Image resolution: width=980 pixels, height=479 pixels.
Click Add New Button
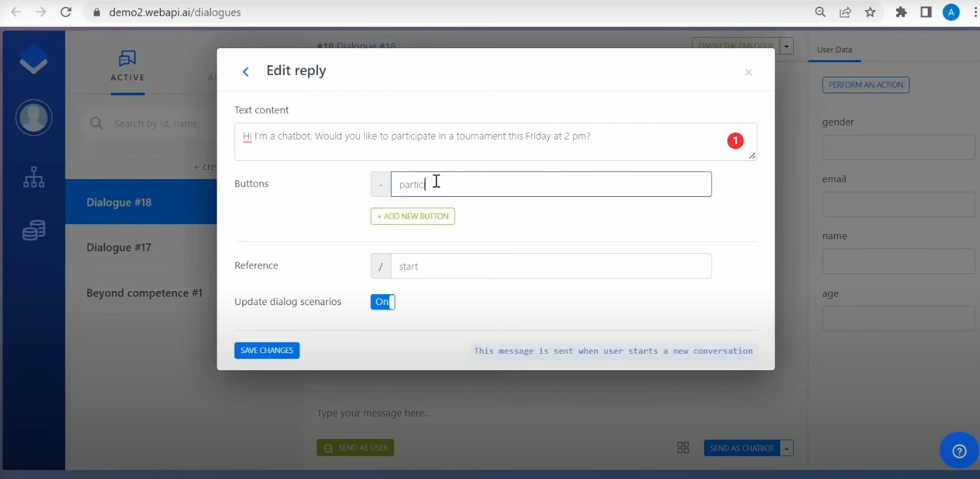point(413,217)
